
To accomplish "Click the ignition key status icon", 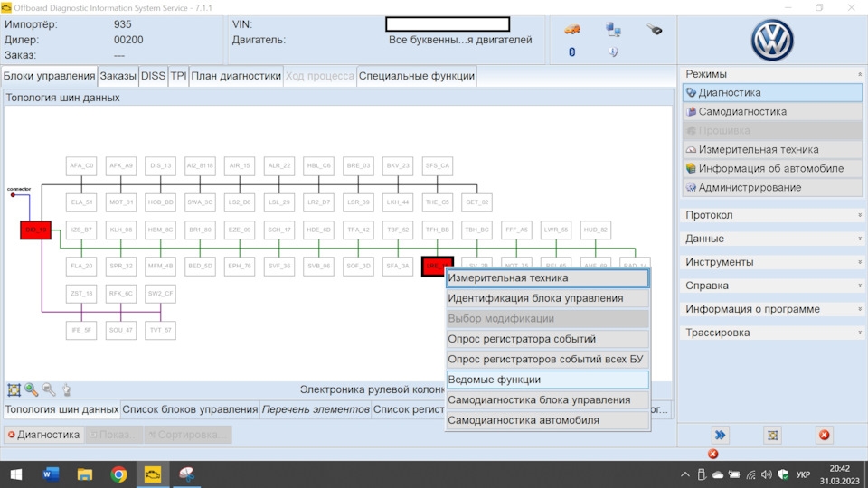I will tap(655, 29).
